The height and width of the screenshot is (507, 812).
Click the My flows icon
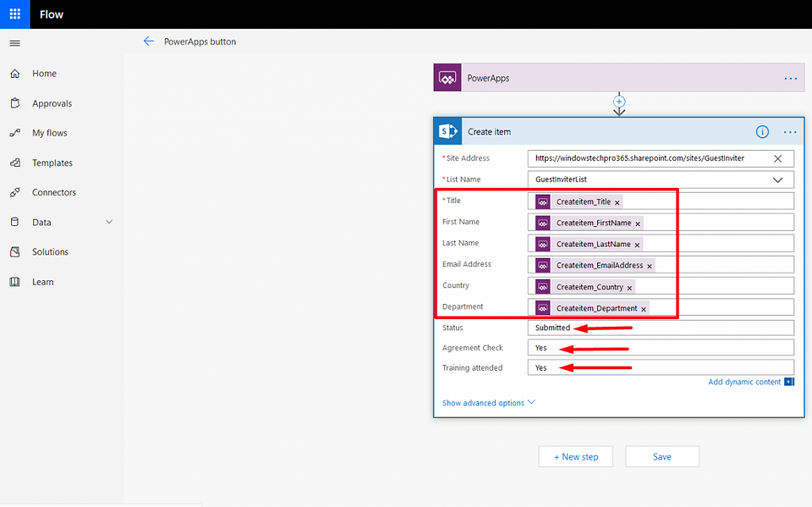tap(15, 133)
